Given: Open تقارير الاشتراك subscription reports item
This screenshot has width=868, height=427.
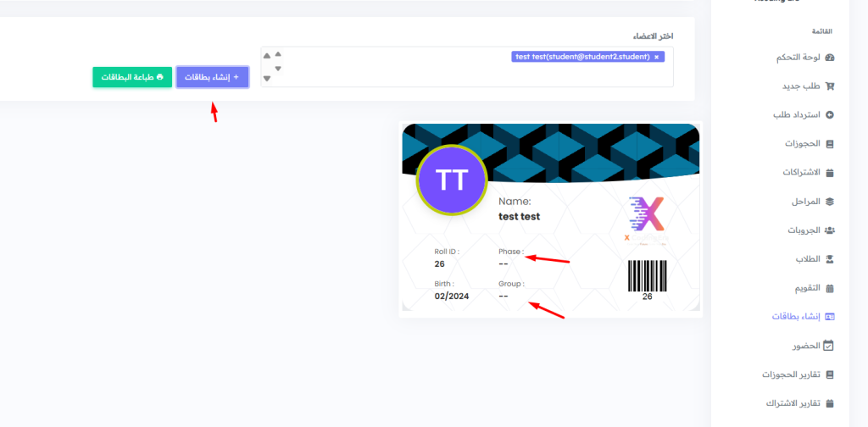Looking at the screenshot, I should click(799, 403).
